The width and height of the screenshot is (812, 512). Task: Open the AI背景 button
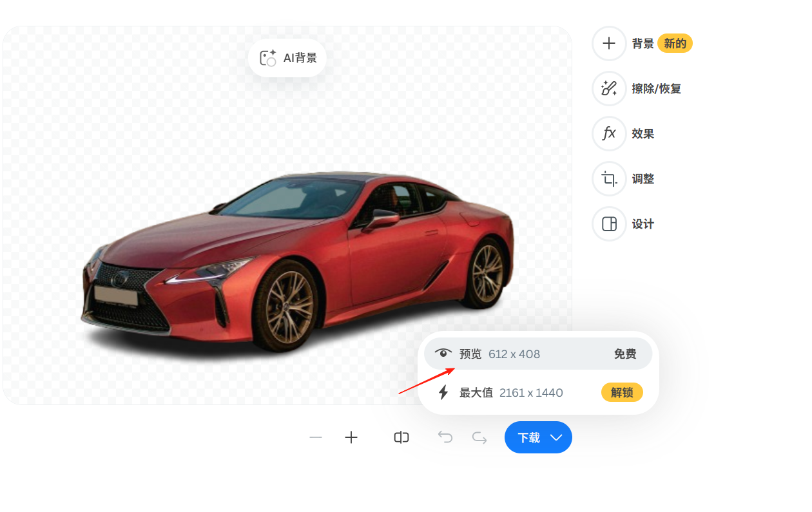(x=287, y=58)
